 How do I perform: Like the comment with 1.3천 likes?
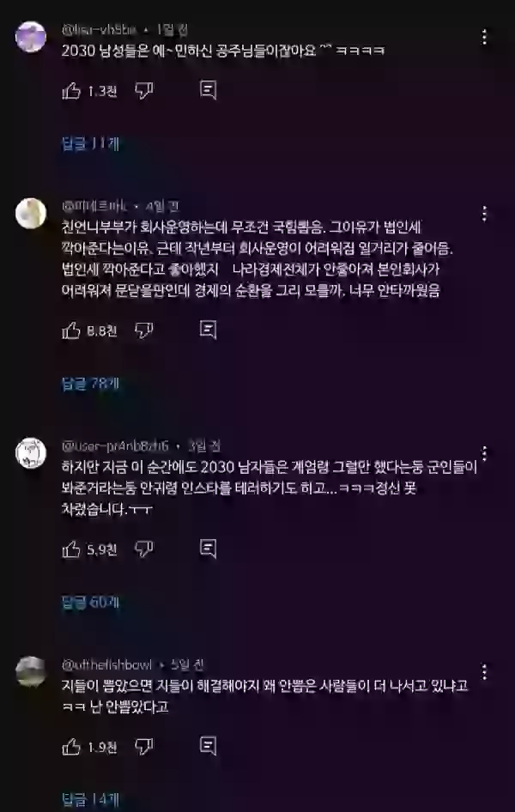pyautogui.click(x=71, y=91)
